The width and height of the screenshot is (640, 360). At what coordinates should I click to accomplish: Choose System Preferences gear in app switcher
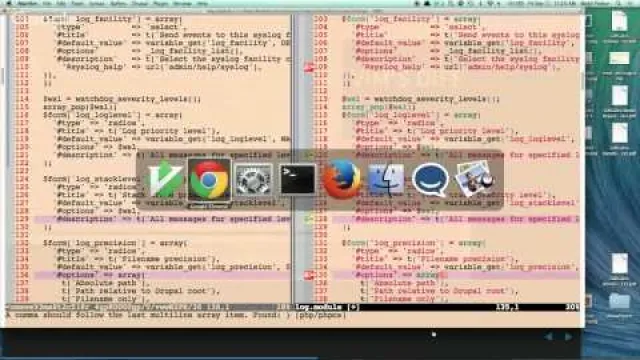(x=253, y=180)
